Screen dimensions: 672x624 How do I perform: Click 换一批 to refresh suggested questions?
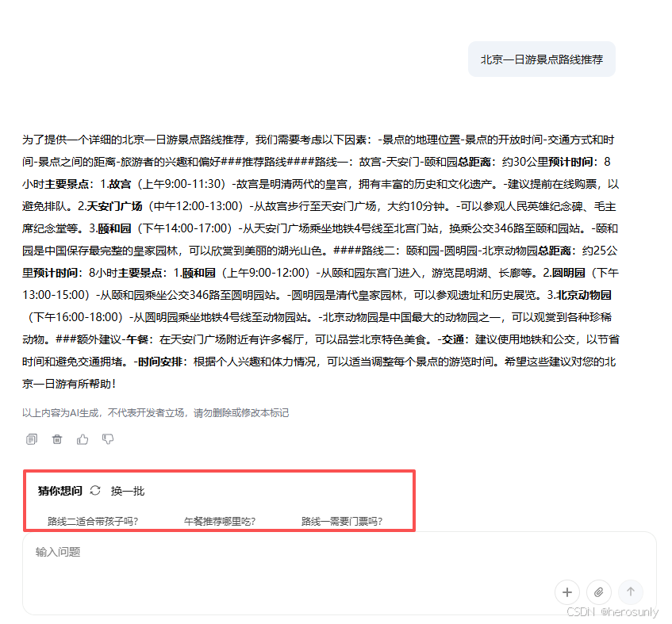129,491
